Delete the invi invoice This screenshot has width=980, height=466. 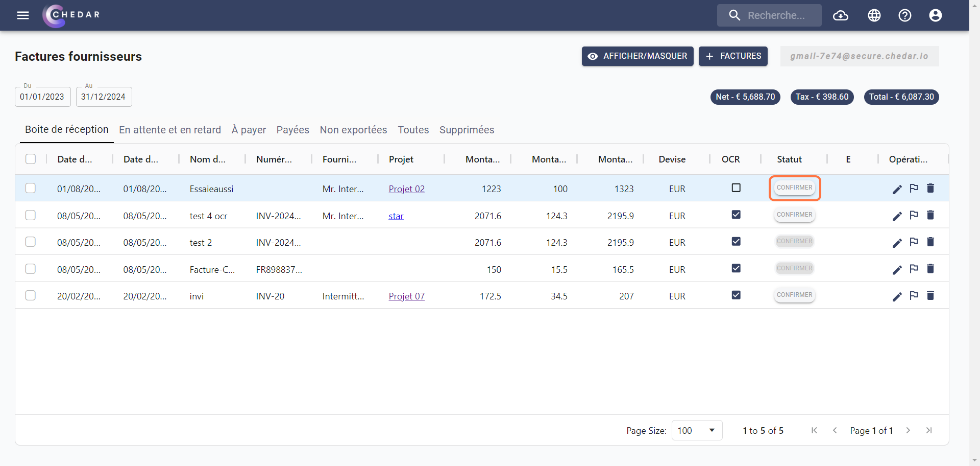coord(930,296)
